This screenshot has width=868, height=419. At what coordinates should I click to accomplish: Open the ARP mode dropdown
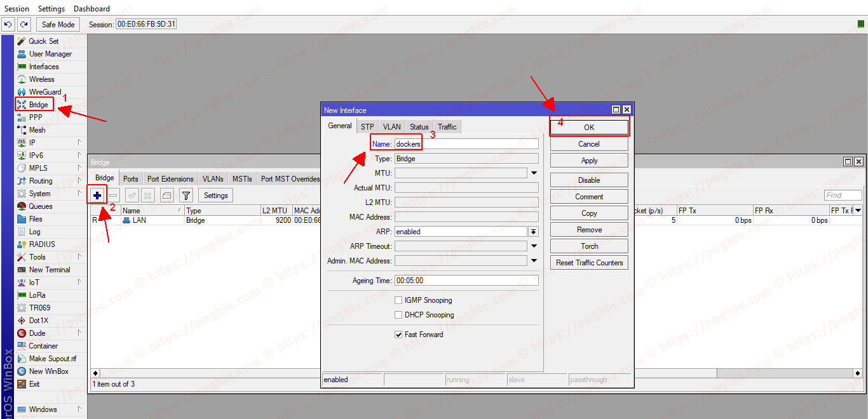coord(534,232)
